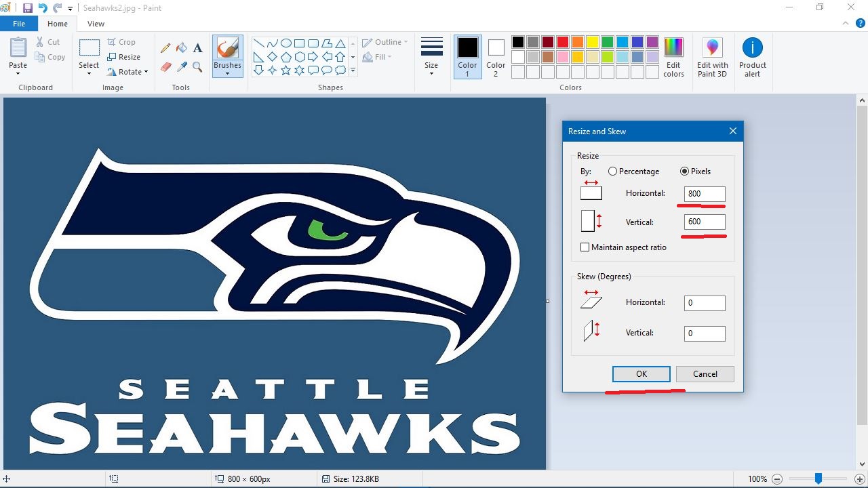Click the Resize Horizontal field showing 800
This screenshot has width=868, height=488.
click(x=705, y=194)
